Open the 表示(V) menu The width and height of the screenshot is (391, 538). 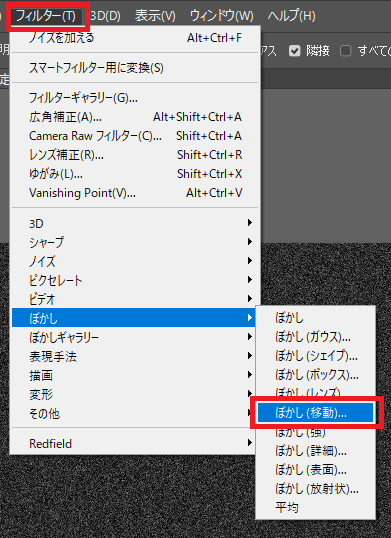pyautogui.click(x=155, y=16)
